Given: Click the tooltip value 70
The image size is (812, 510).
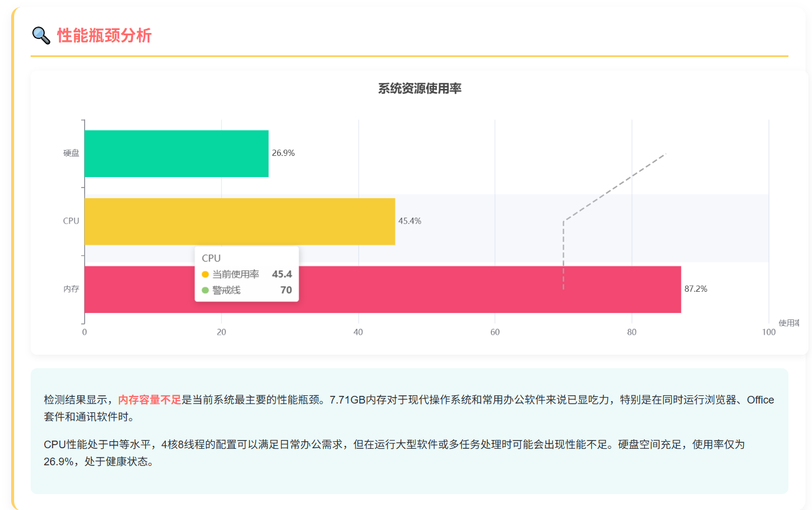Looking at the screenshot, I should (x=286, y=290).
